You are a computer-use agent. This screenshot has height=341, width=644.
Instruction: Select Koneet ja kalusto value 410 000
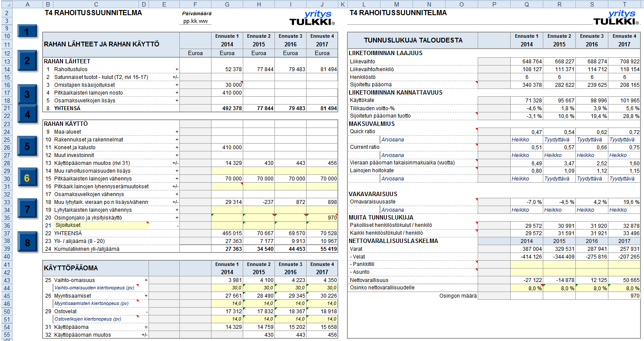(x=227, y=147)
